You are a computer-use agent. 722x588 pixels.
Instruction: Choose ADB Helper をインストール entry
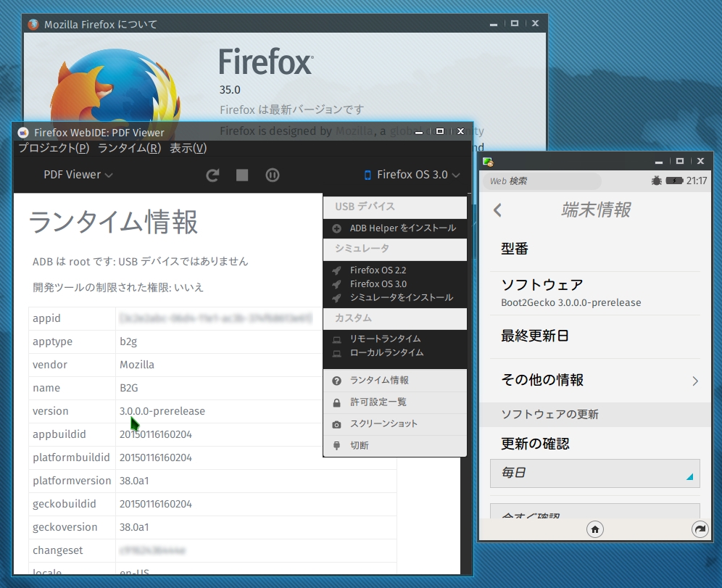[x=402, y=228]
